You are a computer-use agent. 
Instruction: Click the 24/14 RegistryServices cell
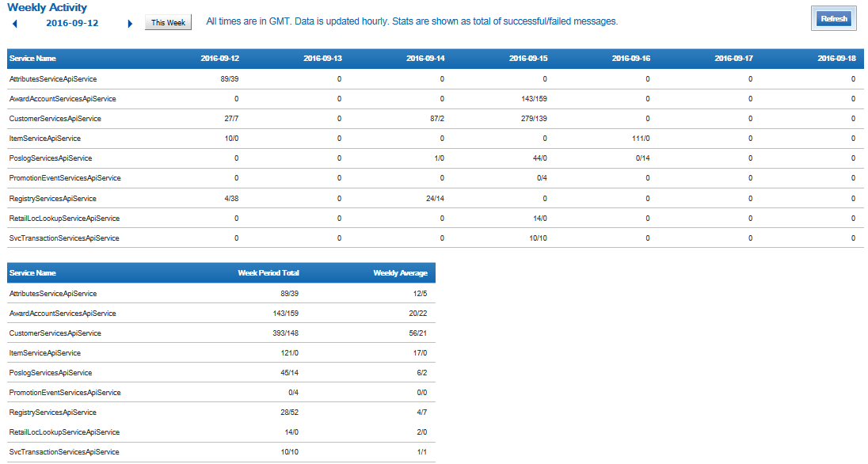(435, 199)
